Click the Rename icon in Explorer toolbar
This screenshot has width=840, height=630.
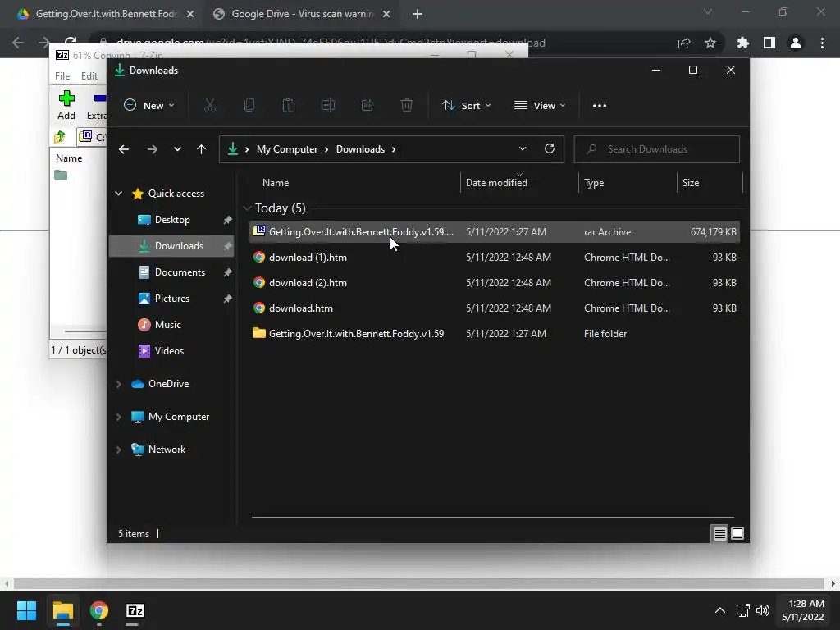point(328,106)
